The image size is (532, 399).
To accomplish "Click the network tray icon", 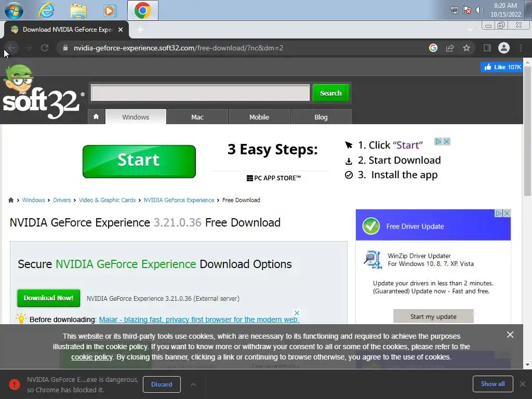I will pos(454,10).
